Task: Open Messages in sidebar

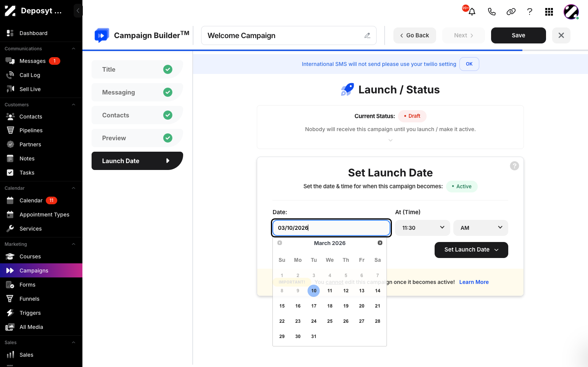Action: coord(41,61)
